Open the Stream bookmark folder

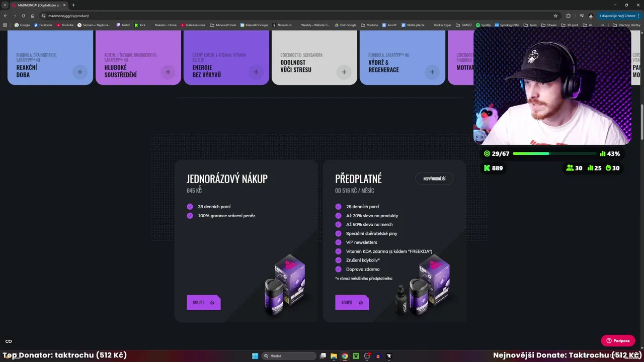click(549, 25)
